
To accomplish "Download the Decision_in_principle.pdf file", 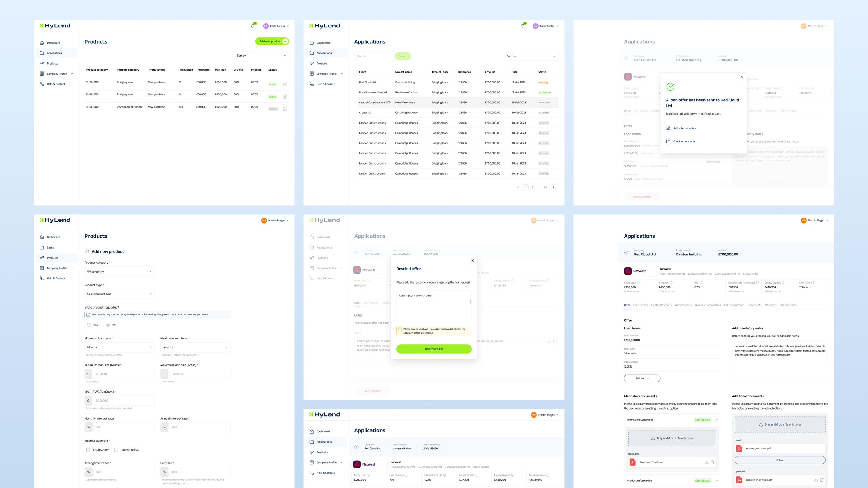I will 816,480.
